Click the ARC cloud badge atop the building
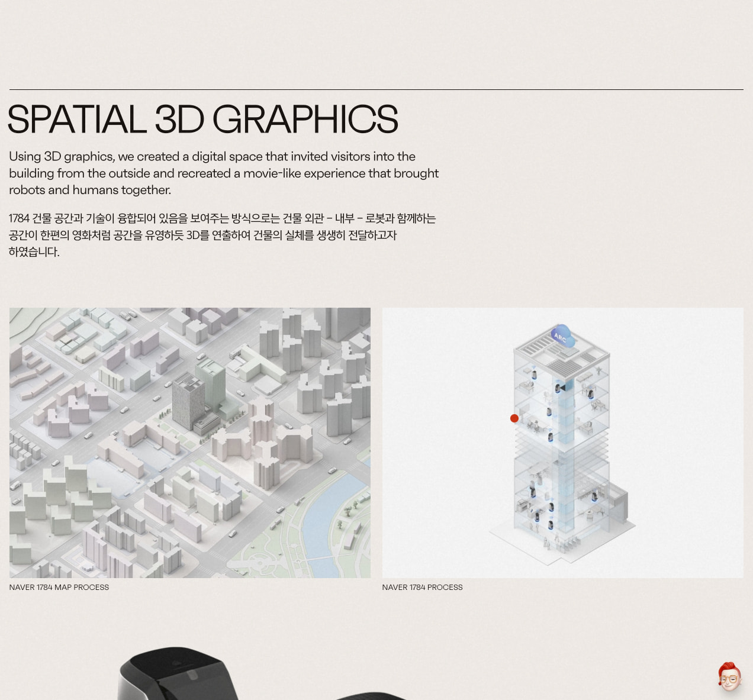This screenshot has height=700, width=753. click(x=562, y=336)
